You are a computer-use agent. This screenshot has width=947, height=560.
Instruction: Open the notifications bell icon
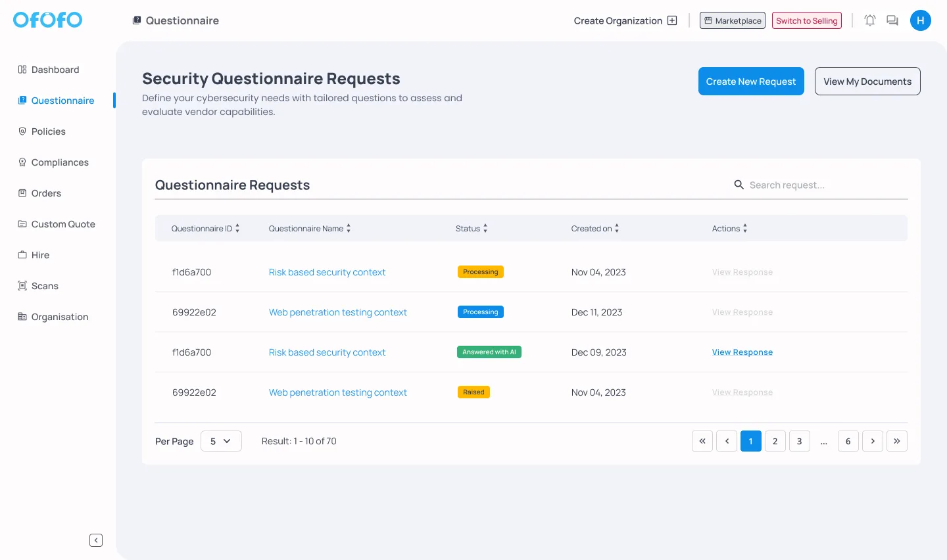pos(870,20)
